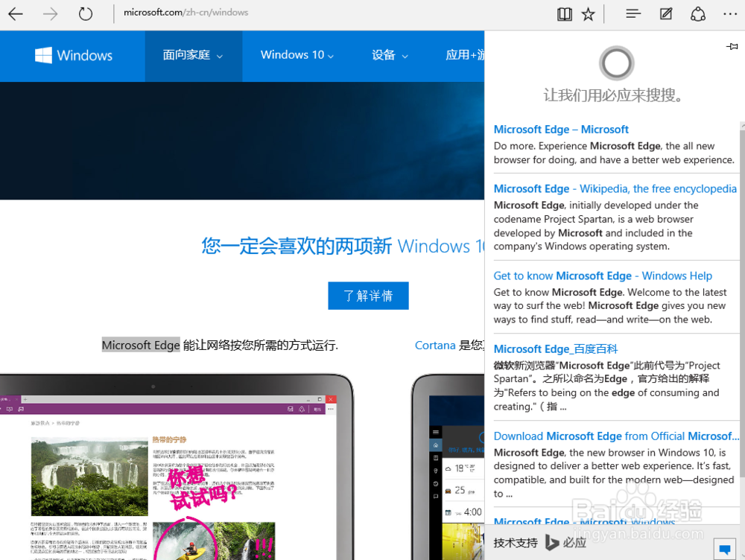The image size is (745, 560).
Task: Open the 应用+游戏 menu item
Action: pyautogui.click(x=465, y=56)
